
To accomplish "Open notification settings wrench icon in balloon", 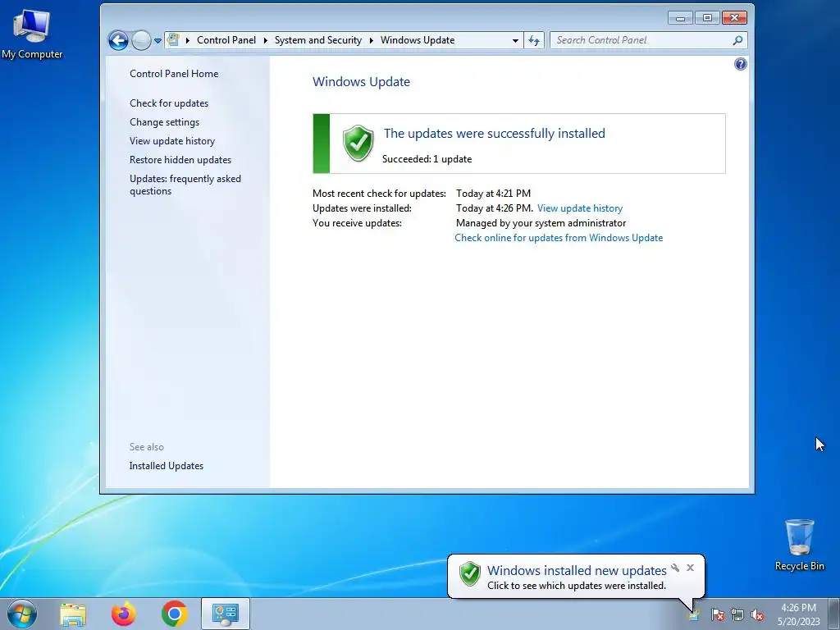I will pyautogui.click(x=675, y=568).
